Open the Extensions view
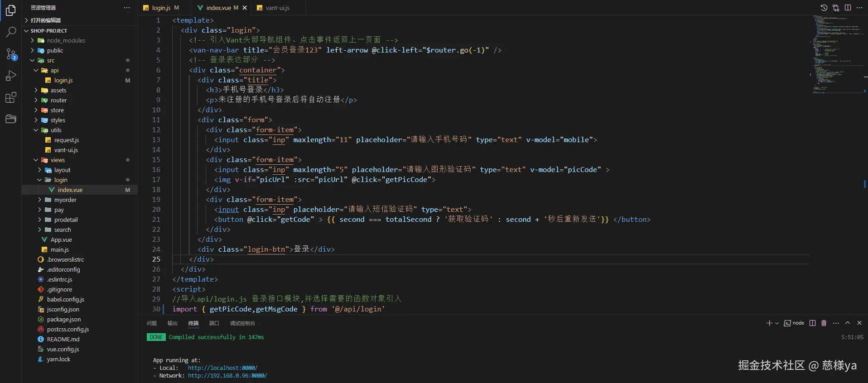 click(x=11, y=97)
